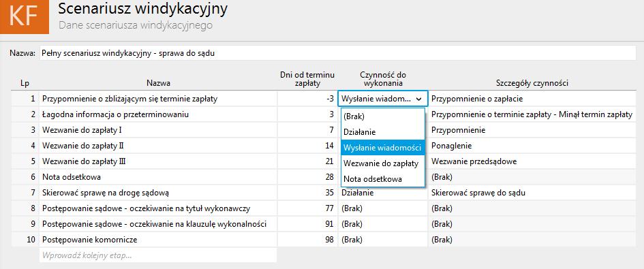Click the Scenariusz windykacyjny title
The image size is (644, 269).
pyautogui.click(x=142, y=9)
